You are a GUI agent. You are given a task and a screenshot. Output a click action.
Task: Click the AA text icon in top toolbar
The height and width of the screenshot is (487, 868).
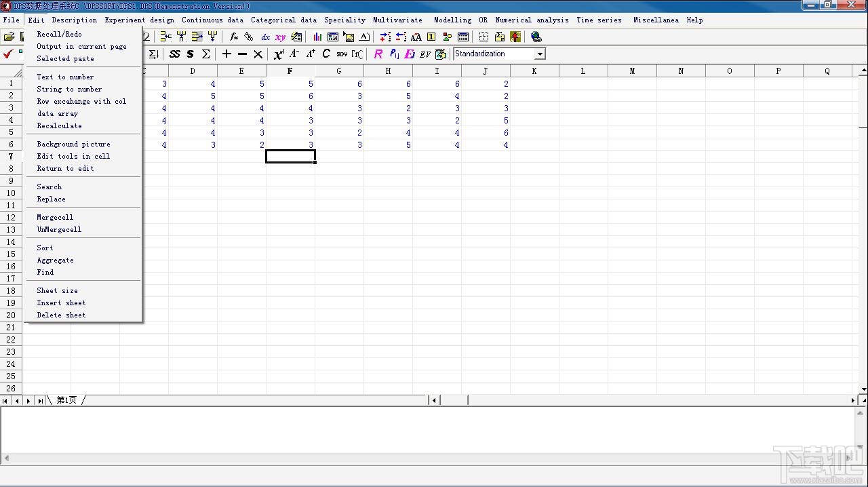click(x=416, y=37)
